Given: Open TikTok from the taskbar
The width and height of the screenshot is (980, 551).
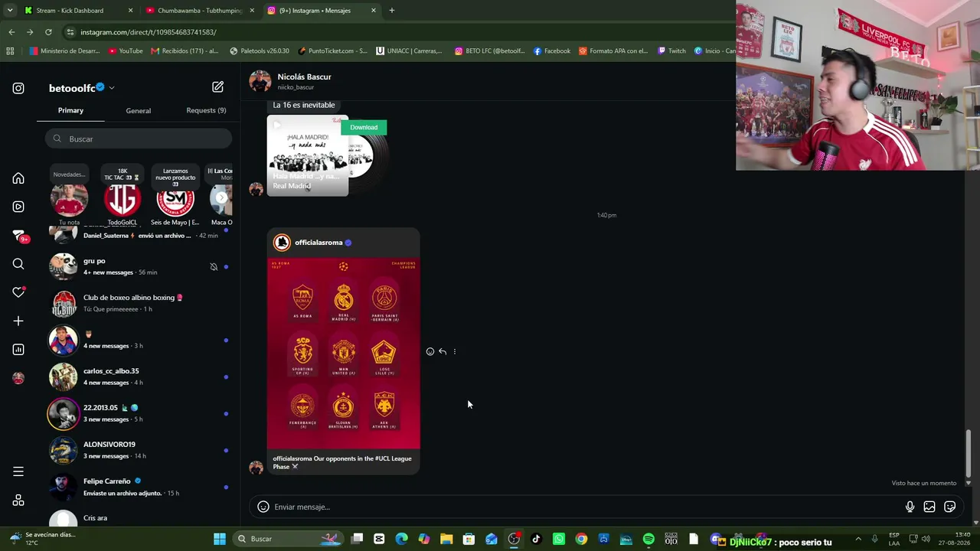Looking at the screenshot, I should point(536,539).
